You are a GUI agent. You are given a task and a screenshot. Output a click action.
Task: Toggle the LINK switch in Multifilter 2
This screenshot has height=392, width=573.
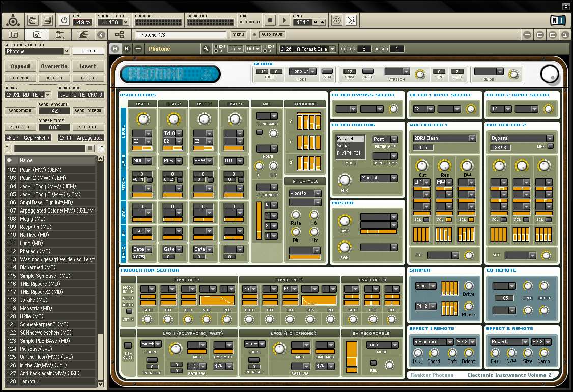pyautogui.click(x=550, y=147)
